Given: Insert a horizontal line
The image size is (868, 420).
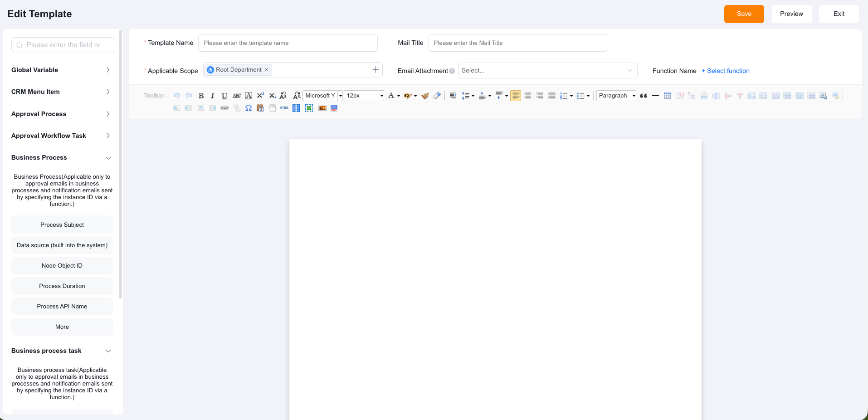Looking at the screenshot, I should click(655, 96).
